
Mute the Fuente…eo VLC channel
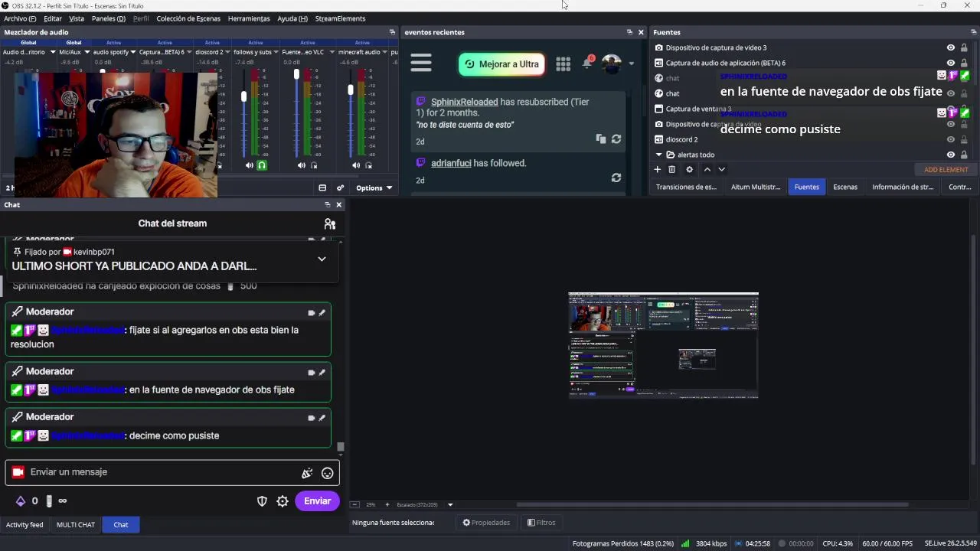point(302,165)
